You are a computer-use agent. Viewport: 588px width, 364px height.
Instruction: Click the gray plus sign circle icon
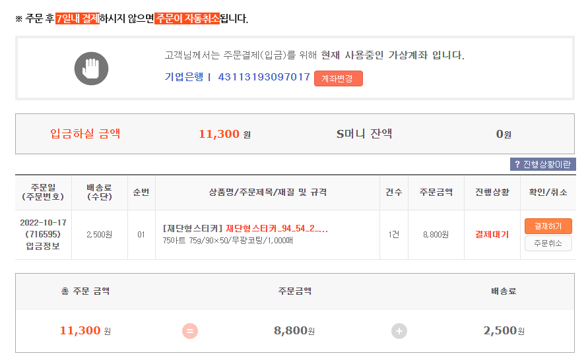(399, 331)
